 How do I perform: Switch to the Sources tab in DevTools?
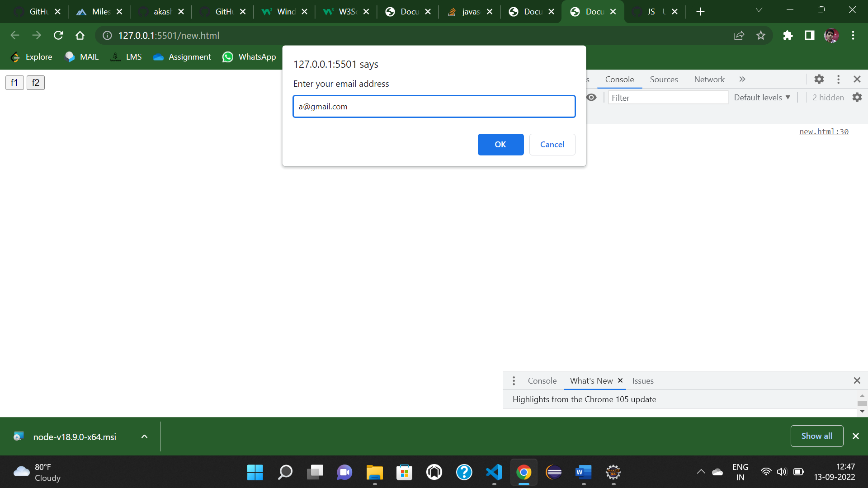click(x=664, y=80)
